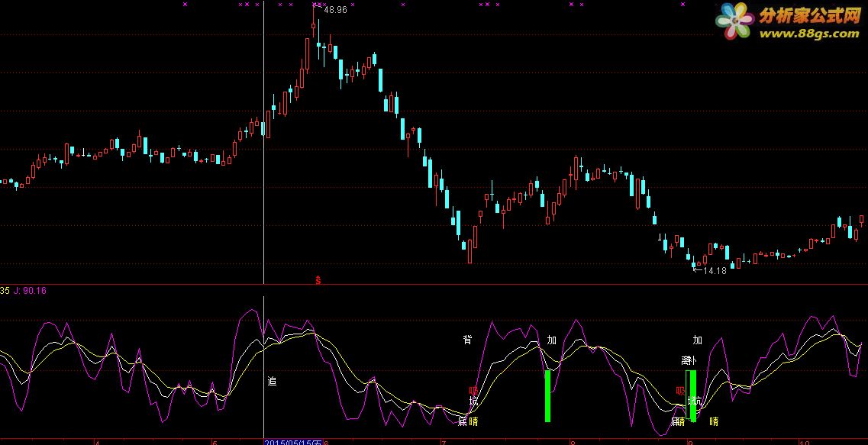Click the 14.18 low price label
The width and height of the screenshot is (868, 445).
[x=714, y=271]
